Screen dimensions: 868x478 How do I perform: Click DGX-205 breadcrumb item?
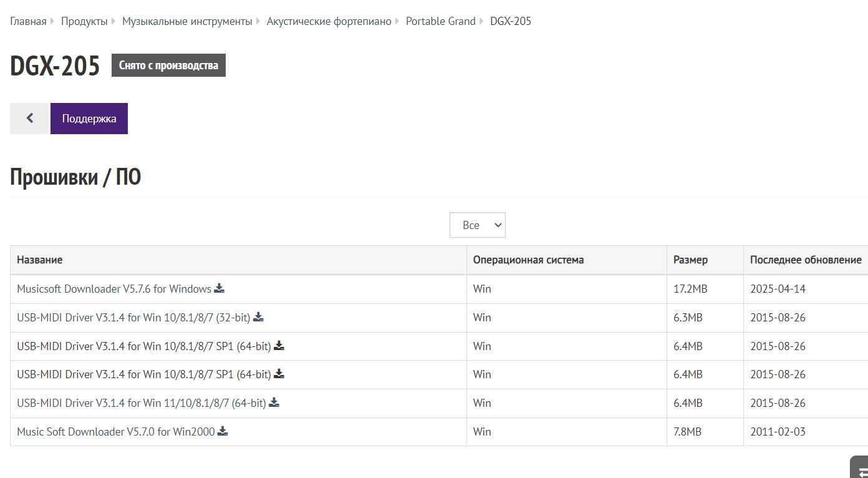click(x=511, y=21)
